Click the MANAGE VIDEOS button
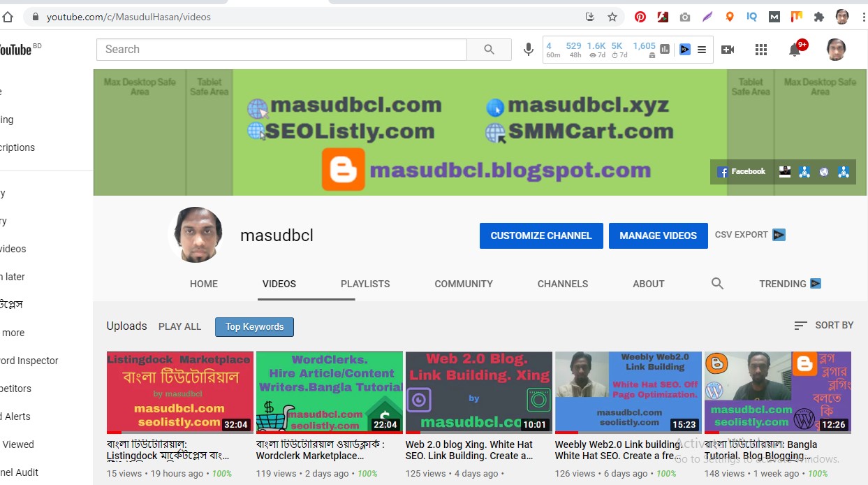The height and width of the screenshot is (485, 868). click(x=658, y=236)
